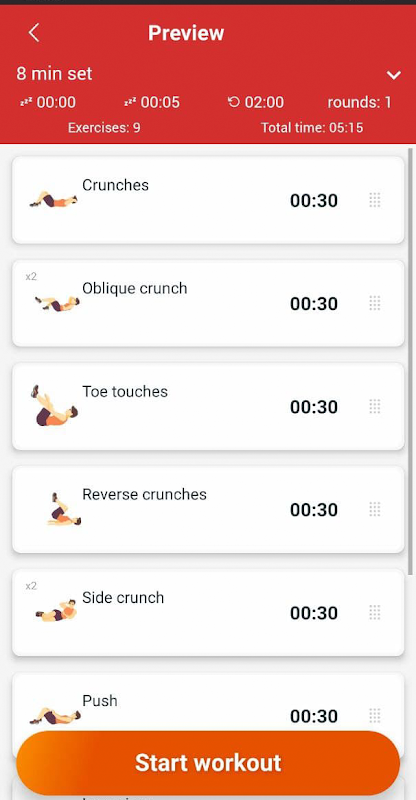This screenshot has width=416, height=800.
Task: Adjust the rounds: 1 setting
Action: pos(359,102)
